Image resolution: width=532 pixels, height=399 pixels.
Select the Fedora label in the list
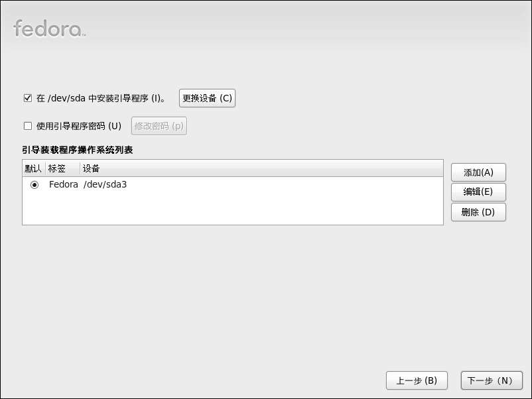[x=64, y=184]
